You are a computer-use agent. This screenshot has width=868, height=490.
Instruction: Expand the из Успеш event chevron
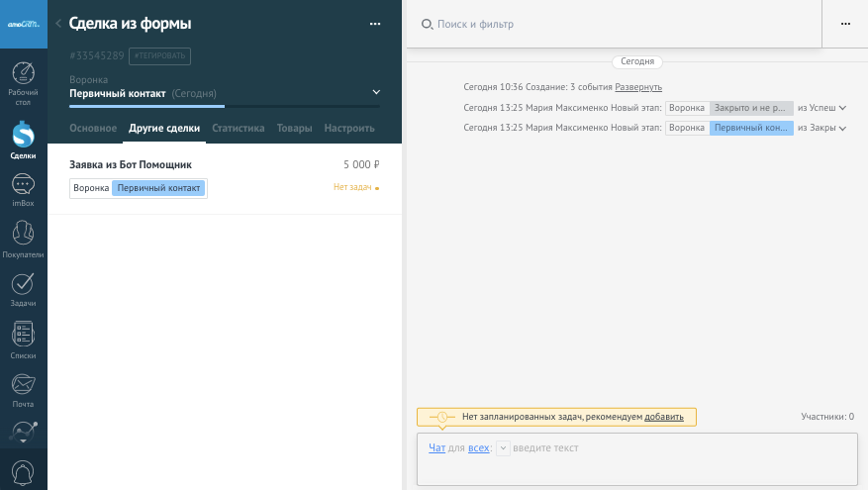[x=842, y=108]
